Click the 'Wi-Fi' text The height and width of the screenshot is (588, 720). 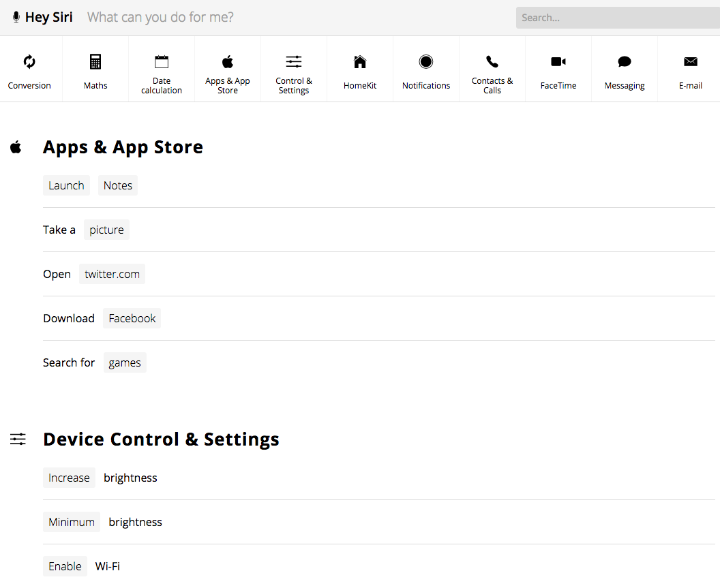(108, 566)
